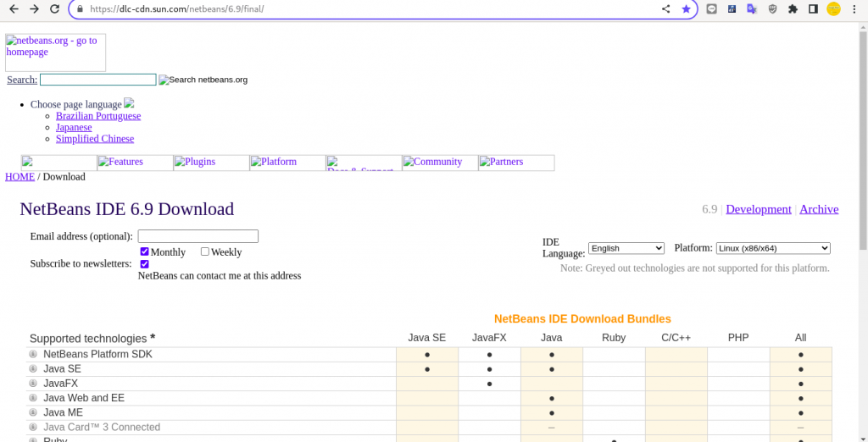Click the Java SE bundle column header
The image size is (868, 442).
pos(427,338)
